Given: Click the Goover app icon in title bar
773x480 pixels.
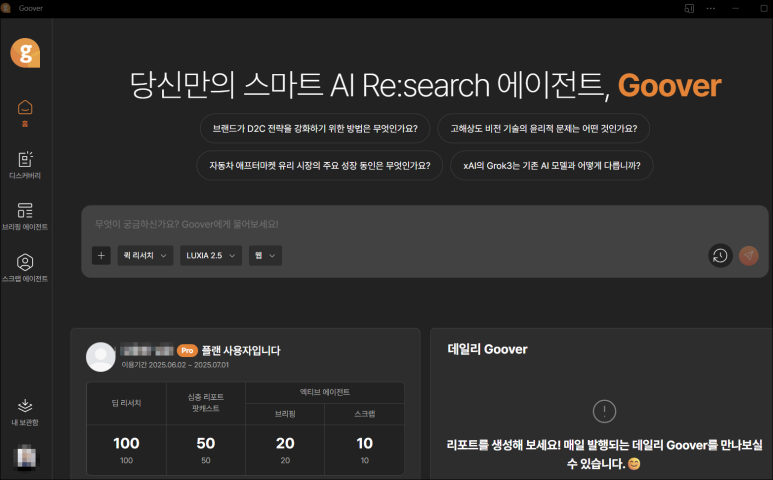Looking at the screenshot, I should point(6,8).
